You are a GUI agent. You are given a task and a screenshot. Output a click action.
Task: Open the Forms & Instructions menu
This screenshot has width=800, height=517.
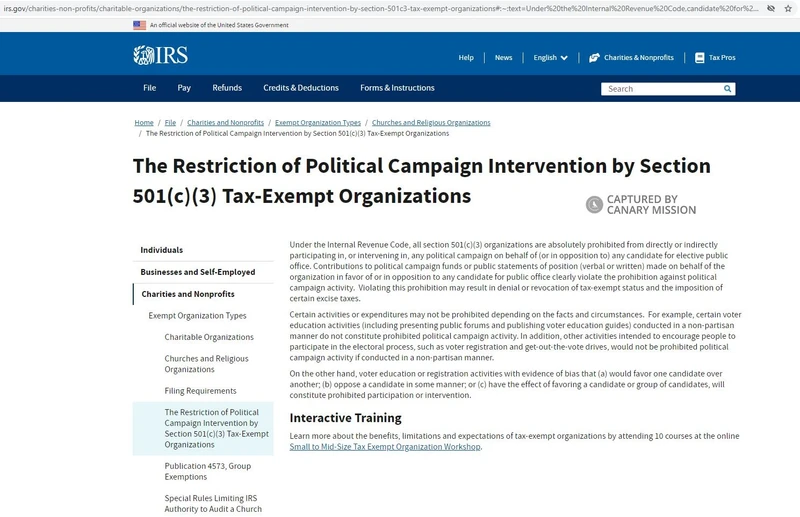(397, 88)
